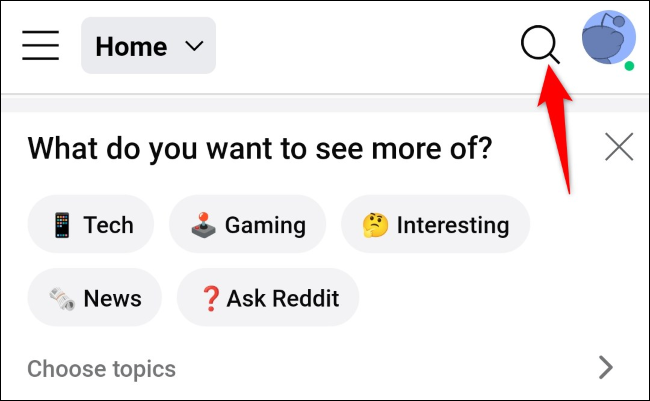
Task: Toggle the Tech topic label
Action: click(108, 225)
